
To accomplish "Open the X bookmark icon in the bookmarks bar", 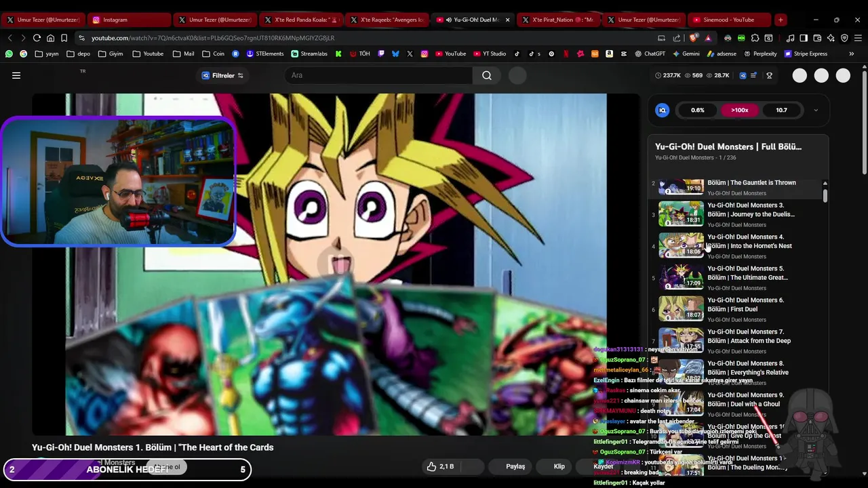I will pyautogui.click(x=410, y=54).
